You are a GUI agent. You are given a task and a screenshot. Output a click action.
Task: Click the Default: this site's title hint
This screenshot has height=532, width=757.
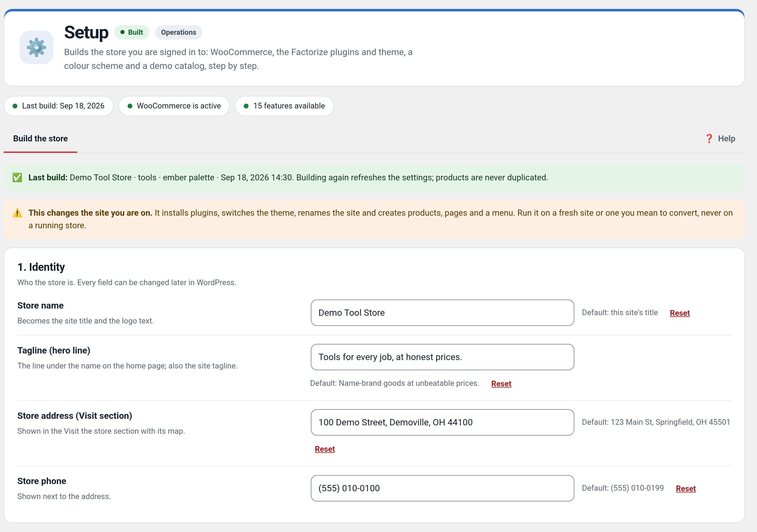(x=620, y=313)
